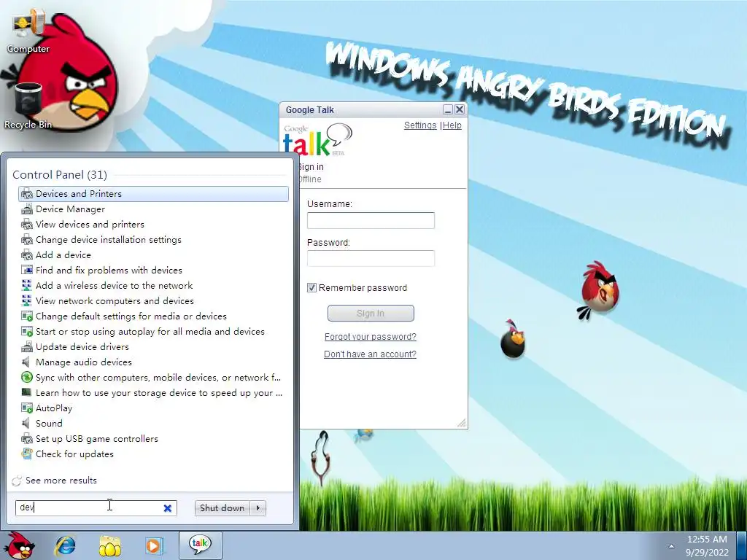Launch Internet Explorer from taskbar

(x=65, y=545)
